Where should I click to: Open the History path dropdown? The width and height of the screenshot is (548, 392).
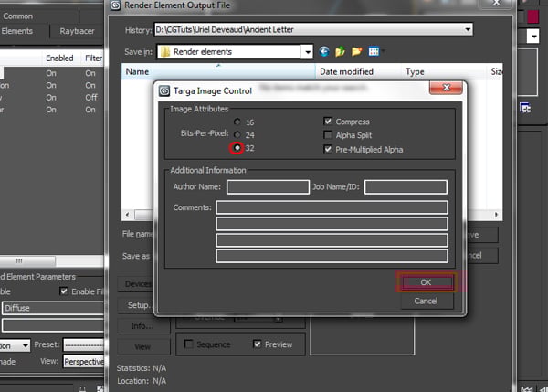[x=468, y=30]
